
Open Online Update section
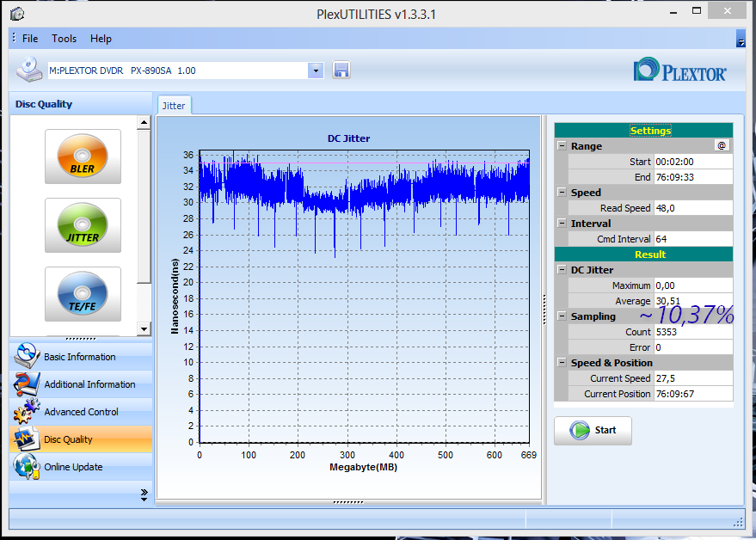point(81,467)
